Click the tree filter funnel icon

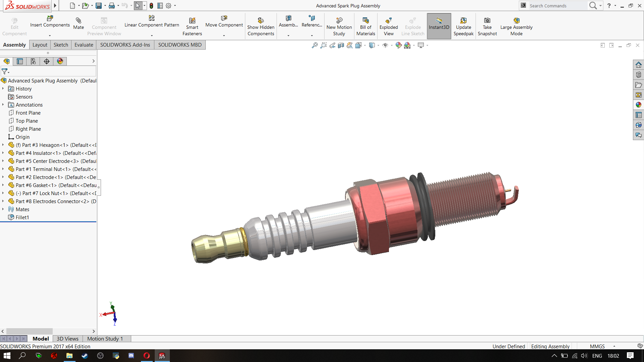[5, 71]
